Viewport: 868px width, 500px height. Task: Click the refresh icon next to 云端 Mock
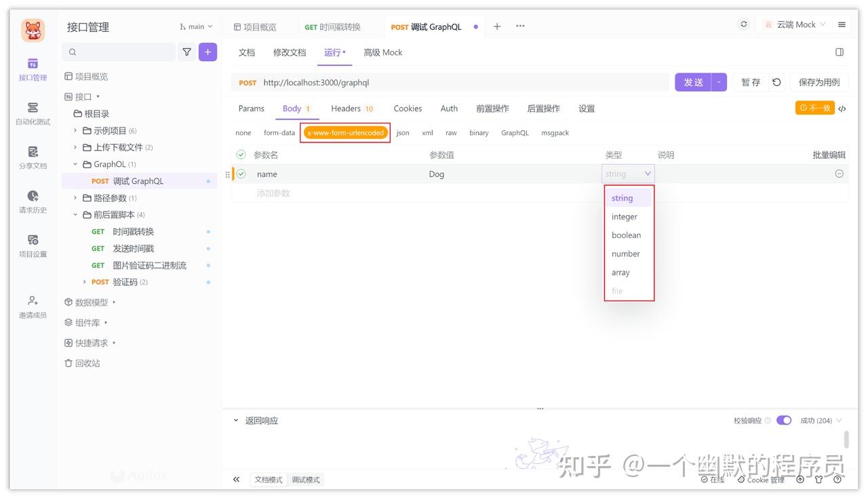coord(743,23)
